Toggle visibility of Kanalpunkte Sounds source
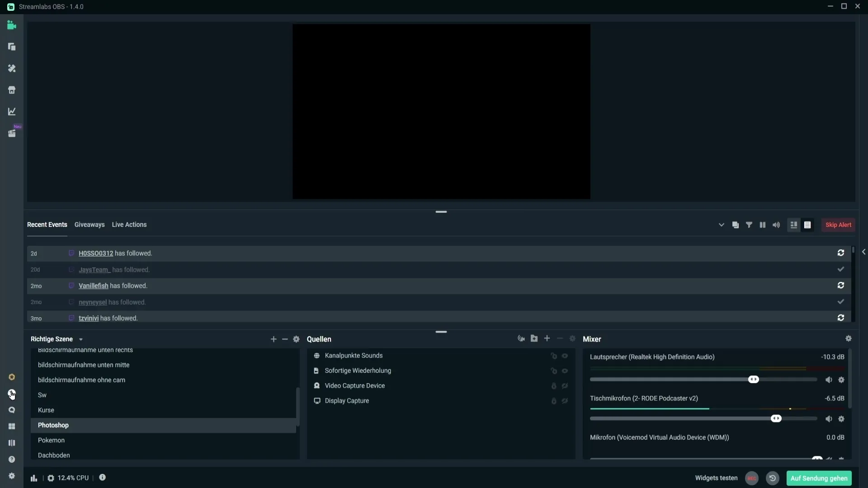This screenshot has height=488, width=868. point(565,356)
